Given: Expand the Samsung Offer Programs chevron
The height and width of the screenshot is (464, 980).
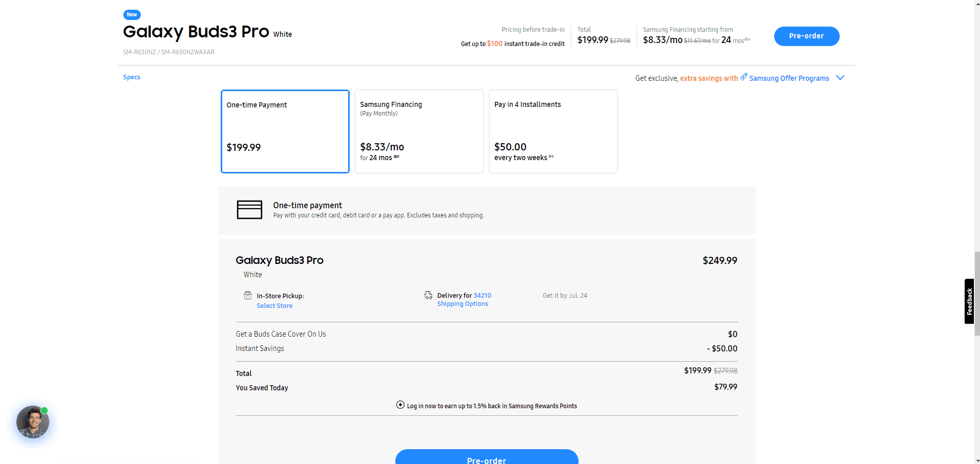Looking at the screenshot, I should point(840,78).
